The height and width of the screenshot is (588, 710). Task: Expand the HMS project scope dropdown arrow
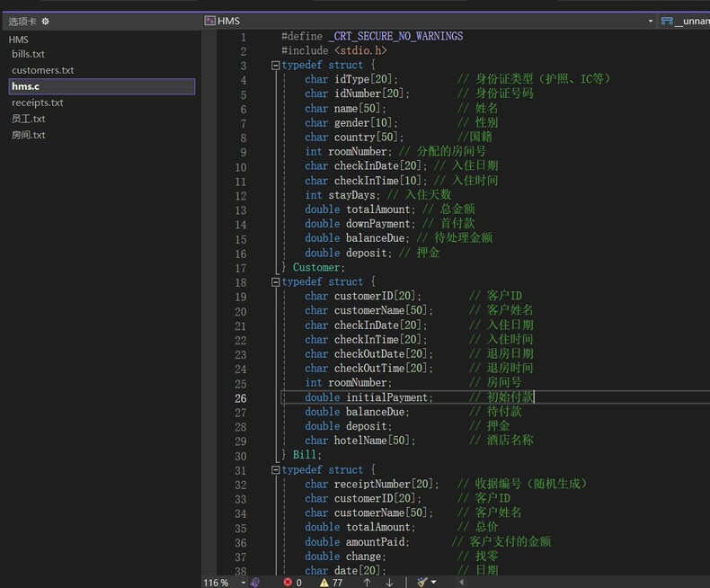(651, 21)
